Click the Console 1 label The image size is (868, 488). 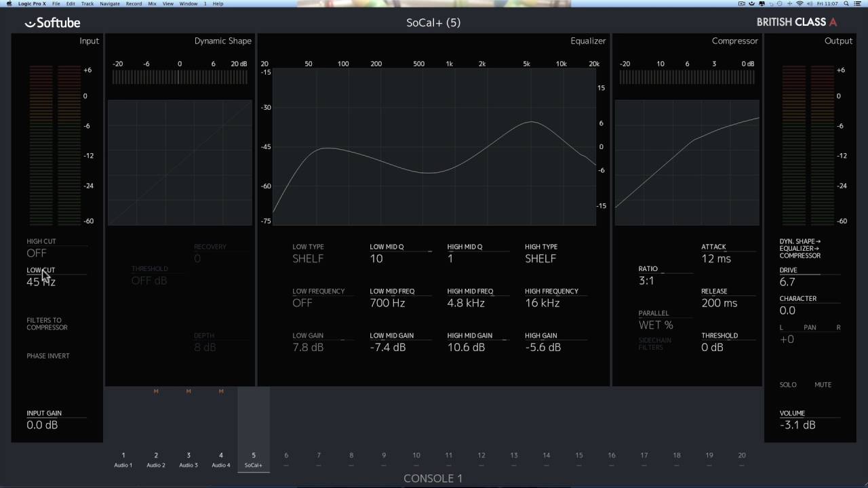(x=433, y=479)
